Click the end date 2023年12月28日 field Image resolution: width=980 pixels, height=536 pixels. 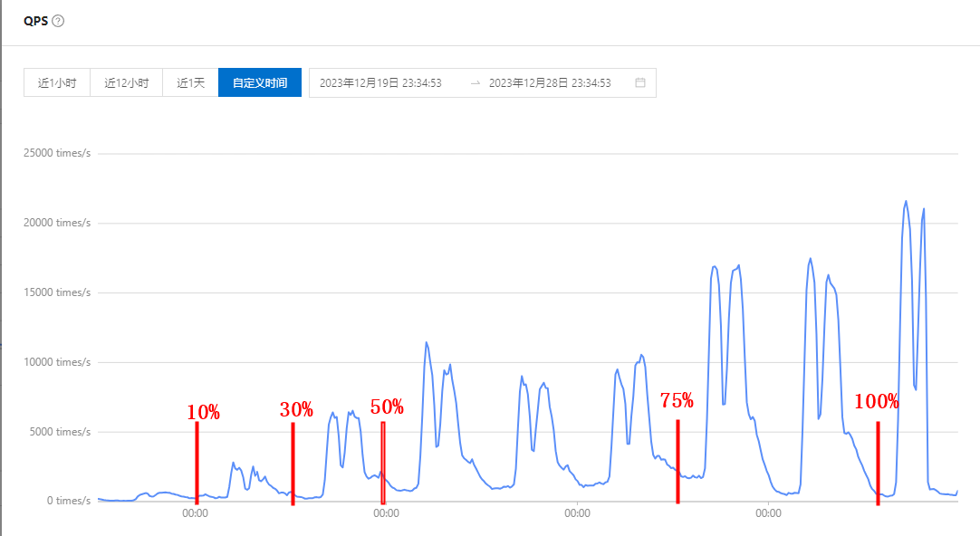pyautogui.click(x=550, y=82)
